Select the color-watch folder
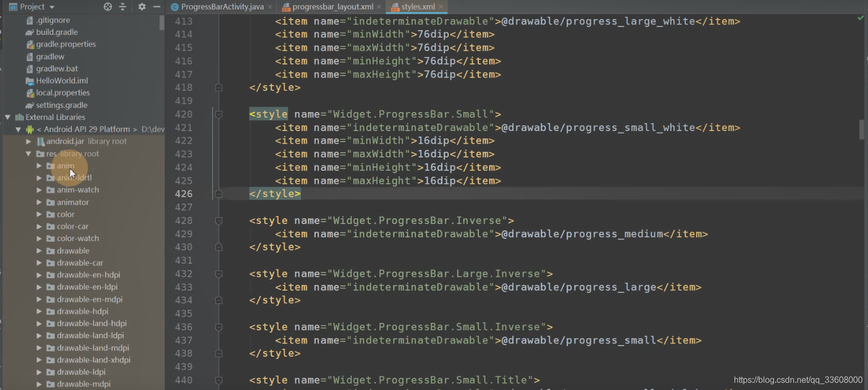 (78, 239)
